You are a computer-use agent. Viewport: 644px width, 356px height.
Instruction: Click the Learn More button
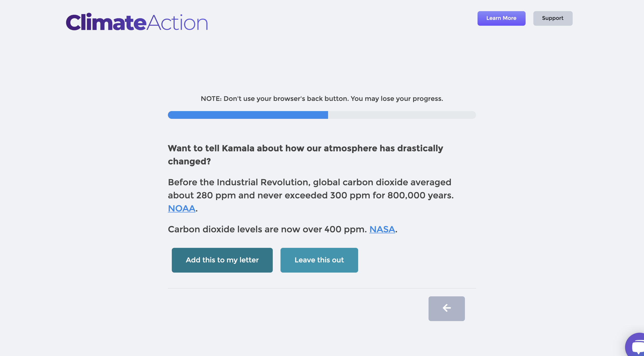point(501,18)
